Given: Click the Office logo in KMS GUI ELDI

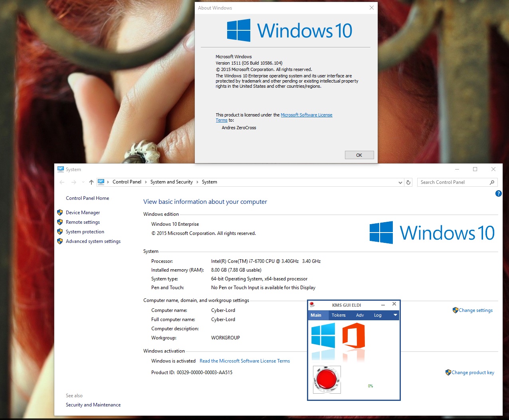Looking at the screenshot, I should pyautogui.click(x=354, y=335).
